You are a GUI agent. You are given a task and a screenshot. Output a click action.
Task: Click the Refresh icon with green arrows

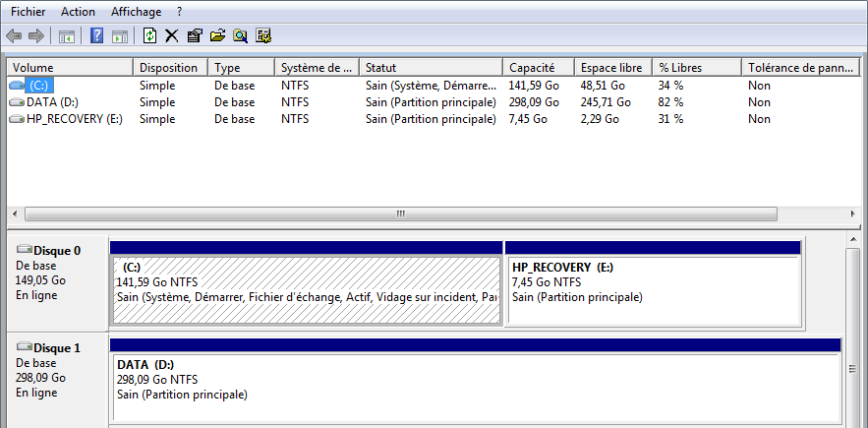pyautogui.click(x=150, y=36)
